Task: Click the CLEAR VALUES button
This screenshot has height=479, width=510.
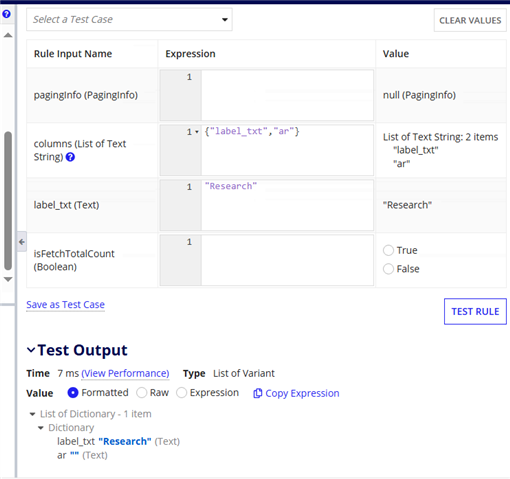Action: [x=470, y=20]
